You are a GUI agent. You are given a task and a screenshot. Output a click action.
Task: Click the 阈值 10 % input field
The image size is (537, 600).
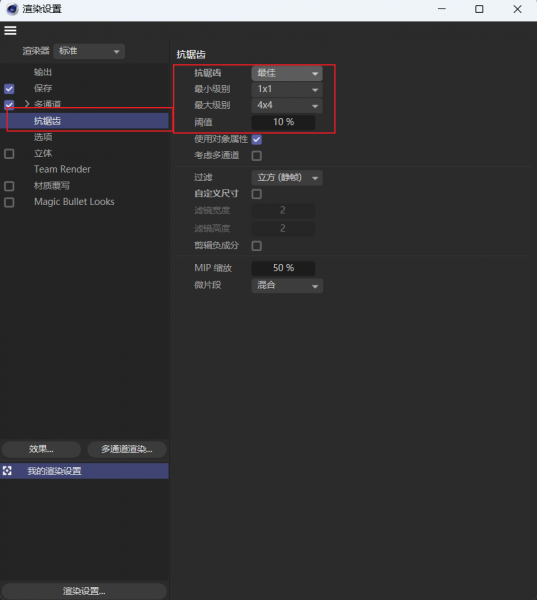(x=283, y=122)
